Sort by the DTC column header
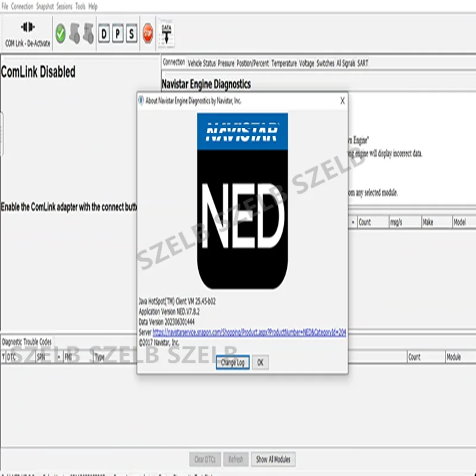The height and width of the screenshot is (476, 476). pos(20,357)
